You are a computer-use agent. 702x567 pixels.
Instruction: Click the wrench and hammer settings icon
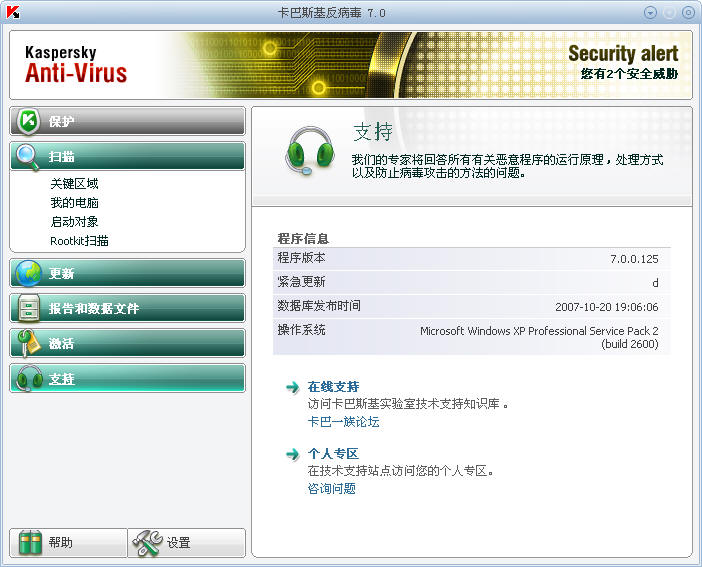[147, 543]
